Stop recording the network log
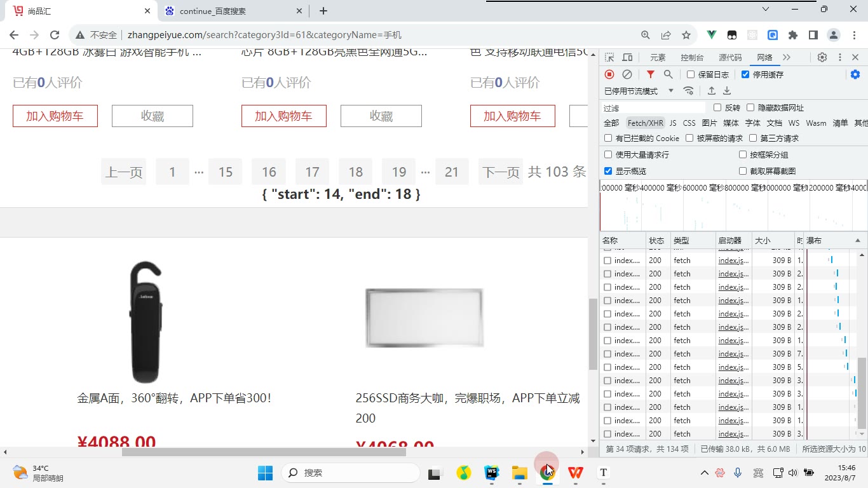This screenshot has height=488, width=868. point(609,74)
